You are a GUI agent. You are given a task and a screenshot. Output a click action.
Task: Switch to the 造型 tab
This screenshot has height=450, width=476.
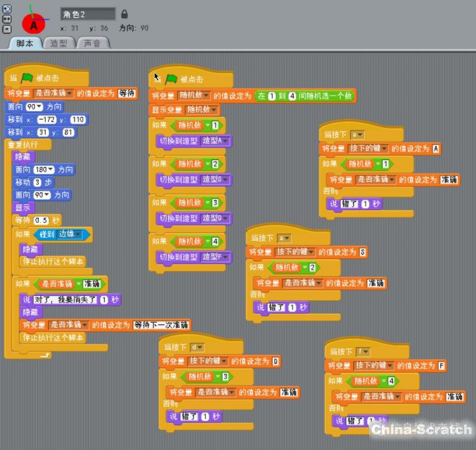pyautogui.click(x=59, y=43)
